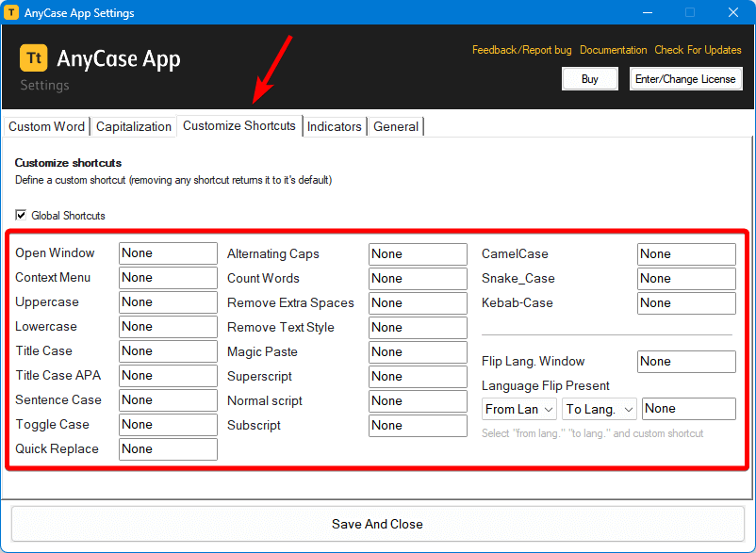Toggle the Global Shortcuts checkbox
Viewport: 756px width, 553px height.
pos(21,215)
